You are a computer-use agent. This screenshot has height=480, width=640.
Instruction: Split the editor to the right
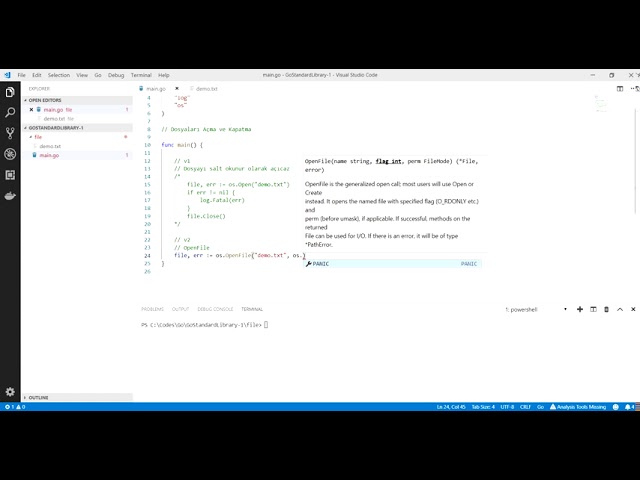coord(620,89)
